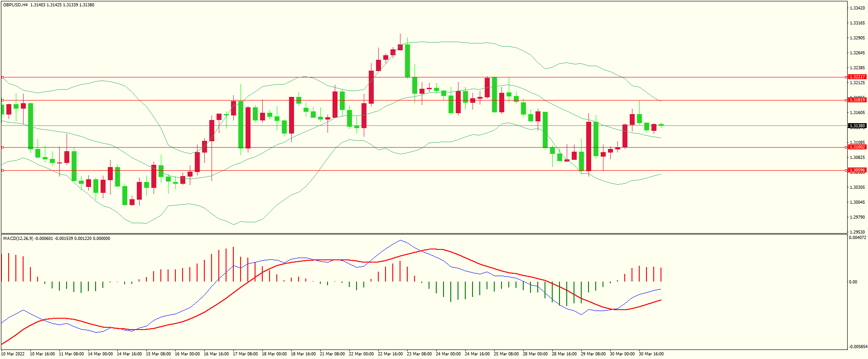Click the 1.31605 price scale label
The height and width of the screenshot is (359, 868).
[857, 113]
